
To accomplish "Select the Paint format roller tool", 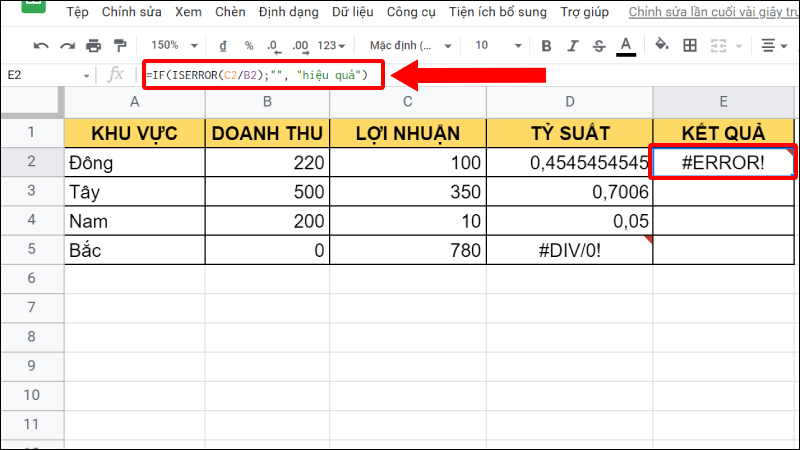I will coord(119,46).
